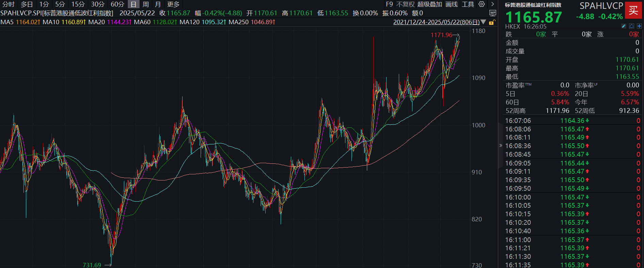
Task: Select the 60分 period tab
Action: tap(117, 4)
